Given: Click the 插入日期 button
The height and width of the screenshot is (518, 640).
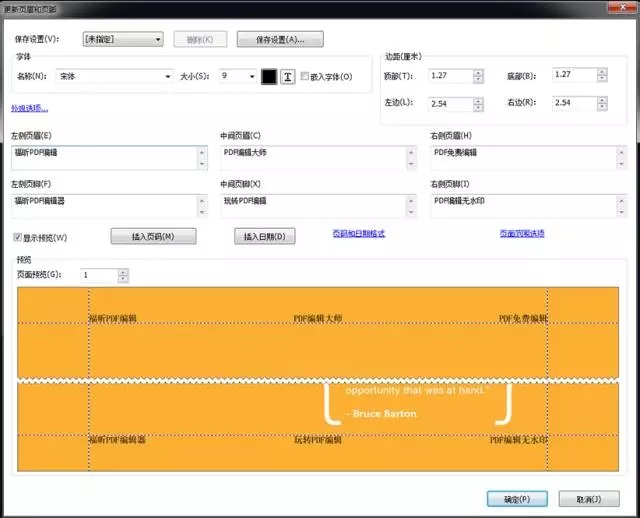Looking at the screenshot, I should click(264, 236).
